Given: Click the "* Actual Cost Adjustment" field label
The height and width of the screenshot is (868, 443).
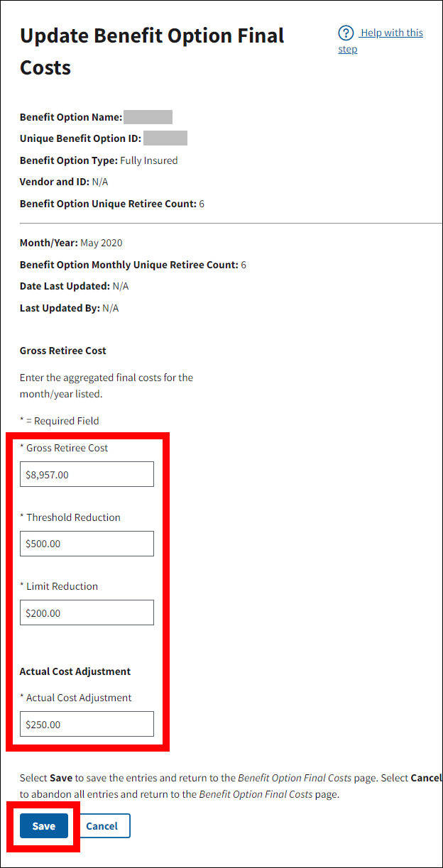Looking at the screenshot, I should click(76, 698).
